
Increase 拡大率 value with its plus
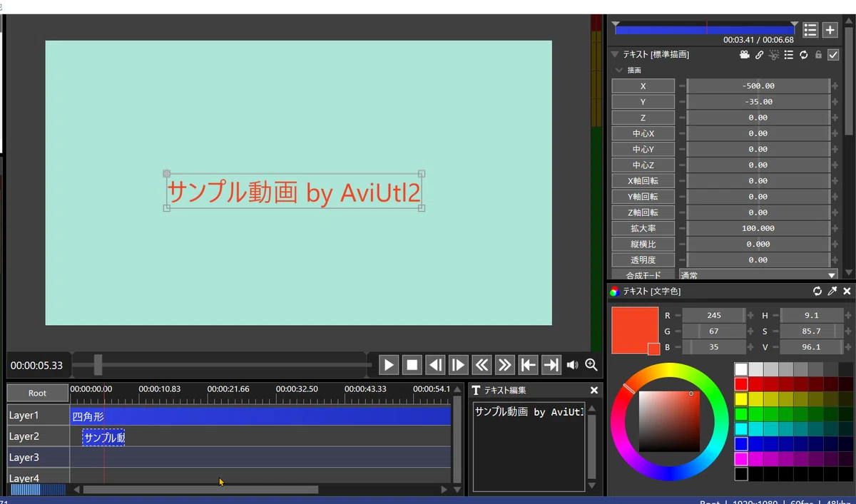pos(835,228)
